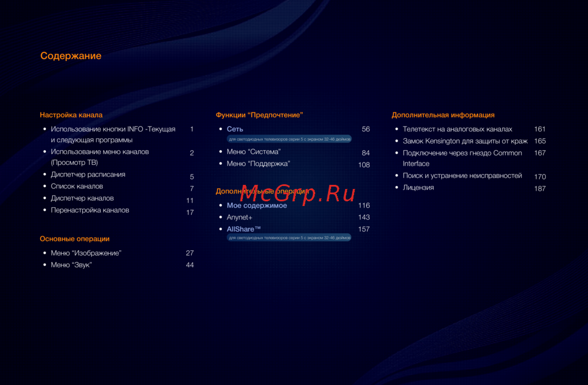Go to the AllShare™ chapter
This screenshot has height=385, width=588.
tap(243, 229)
